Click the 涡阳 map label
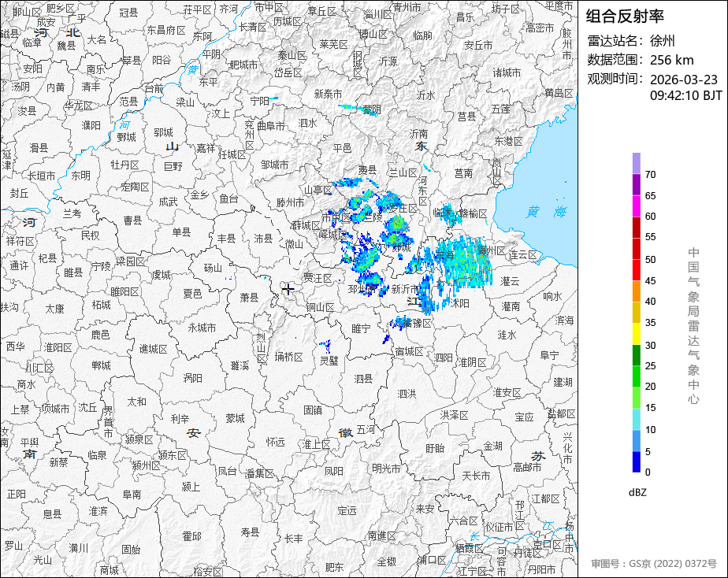728x578 pixels. coord(193,378)
